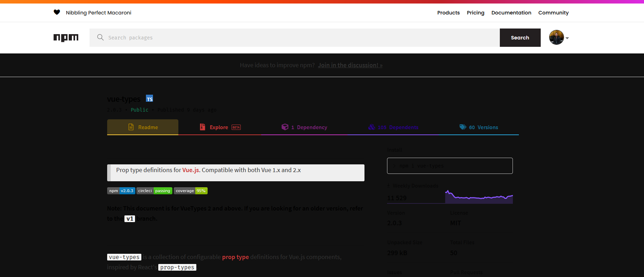
Task: Click the vue-types inline code label
Action: click(124, 257)
